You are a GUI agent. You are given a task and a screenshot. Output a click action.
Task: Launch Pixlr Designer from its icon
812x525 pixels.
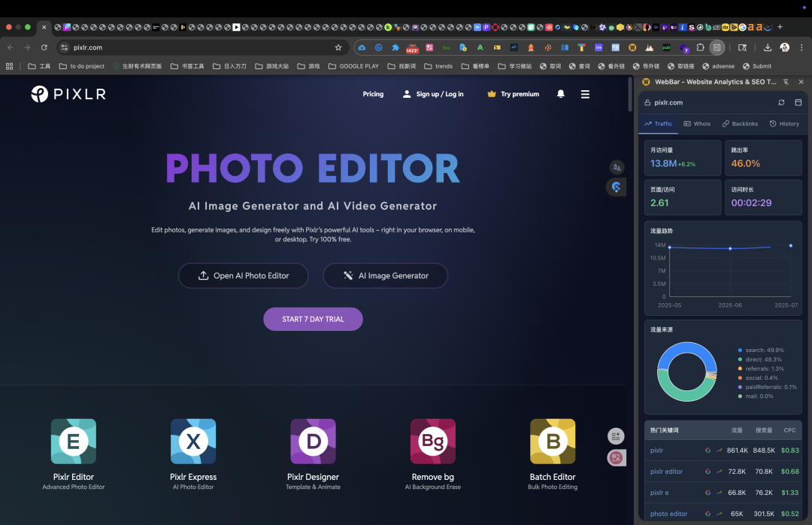(x=313, y=441)
